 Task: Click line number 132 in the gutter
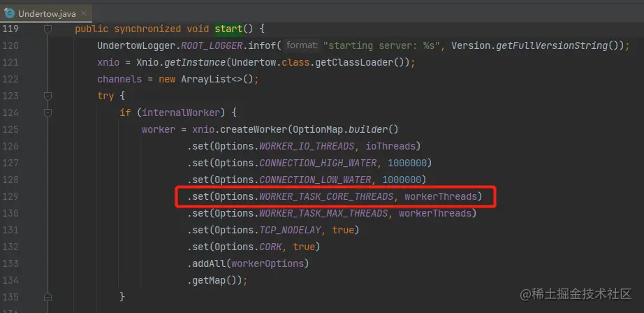pos(10,247)
